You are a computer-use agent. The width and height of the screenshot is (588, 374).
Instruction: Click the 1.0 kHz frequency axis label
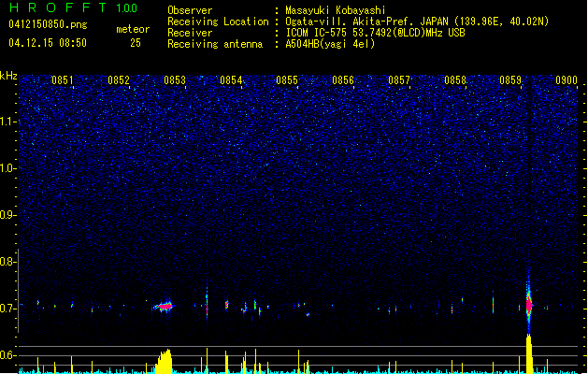[x=7, y=168]
